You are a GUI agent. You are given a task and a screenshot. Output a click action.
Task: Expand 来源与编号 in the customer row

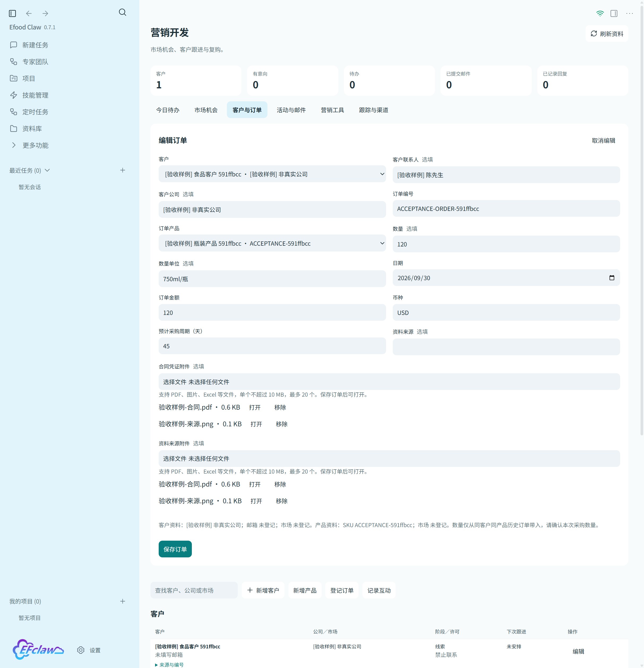point(170,665)
